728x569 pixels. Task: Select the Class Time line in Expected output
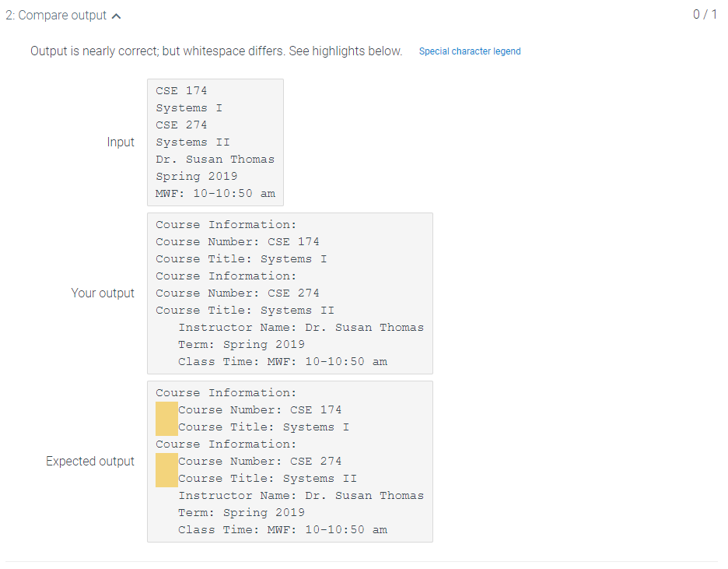click(x=282, y=529)
